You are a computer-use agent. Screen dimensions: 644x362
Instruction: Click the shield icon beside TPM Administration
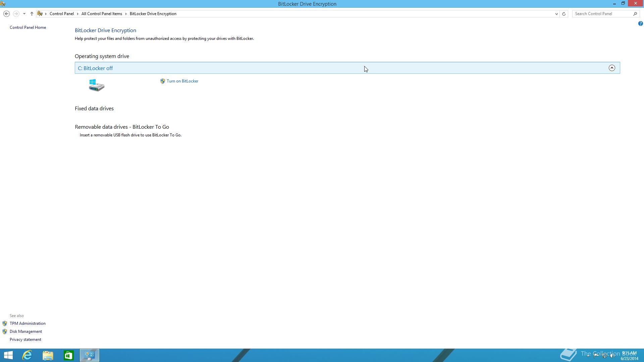tap(5, 323)
